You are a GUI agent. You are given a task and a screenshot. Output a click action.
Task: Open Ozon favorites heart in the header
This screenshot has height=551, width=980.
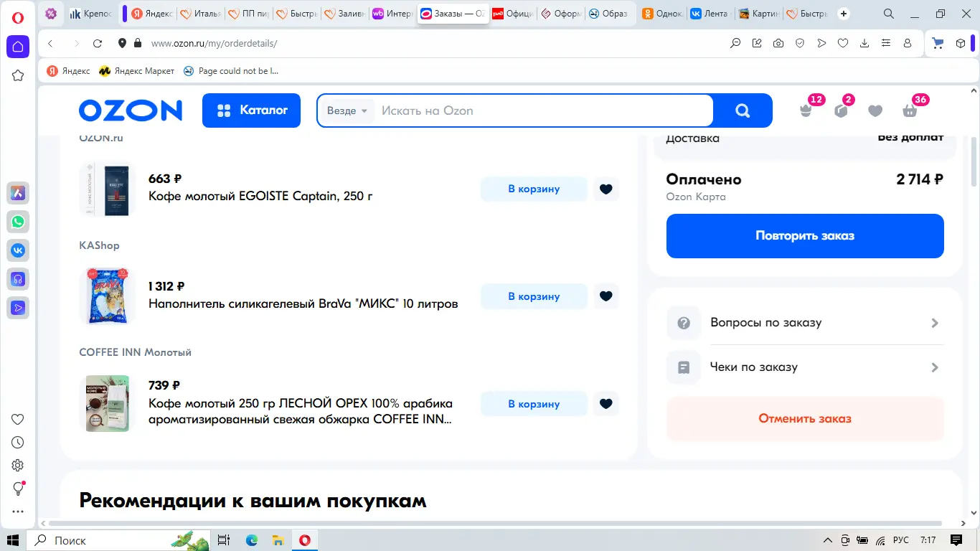[875, 110]
